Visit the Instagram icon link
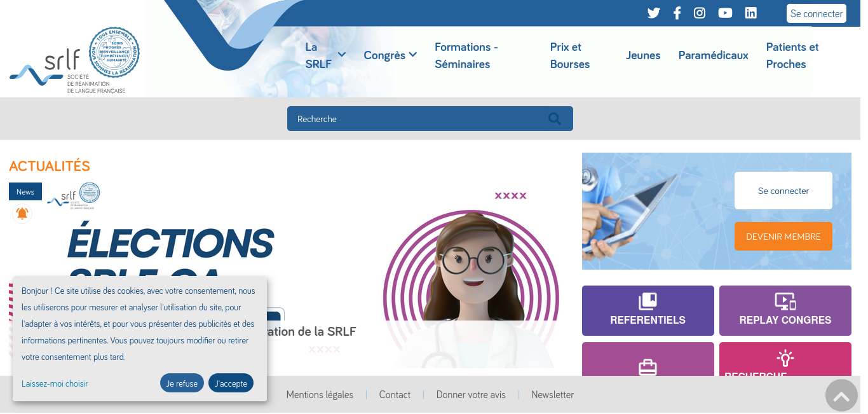Screen dimensions: 868x414 700,13
